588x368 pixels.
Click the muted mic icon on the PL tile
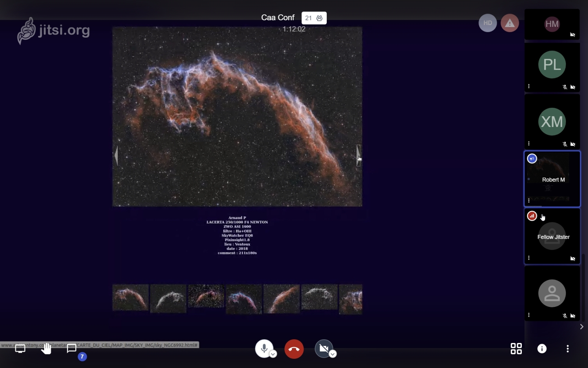[565, 87]
